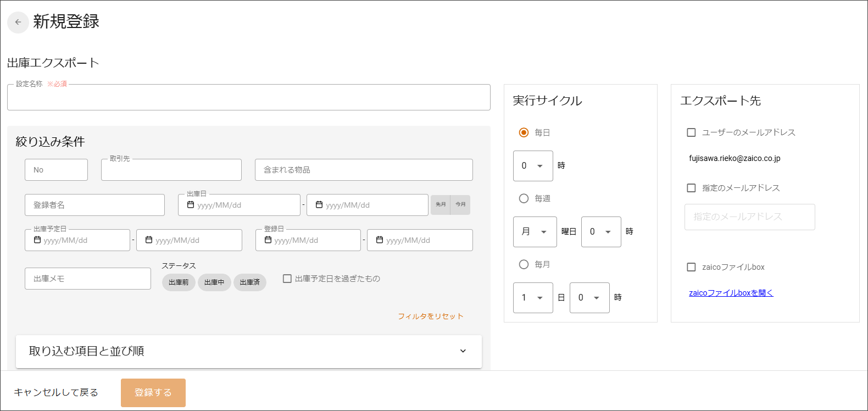Enable ユーザーのメールアドレス checkbox

click(692, 132)
